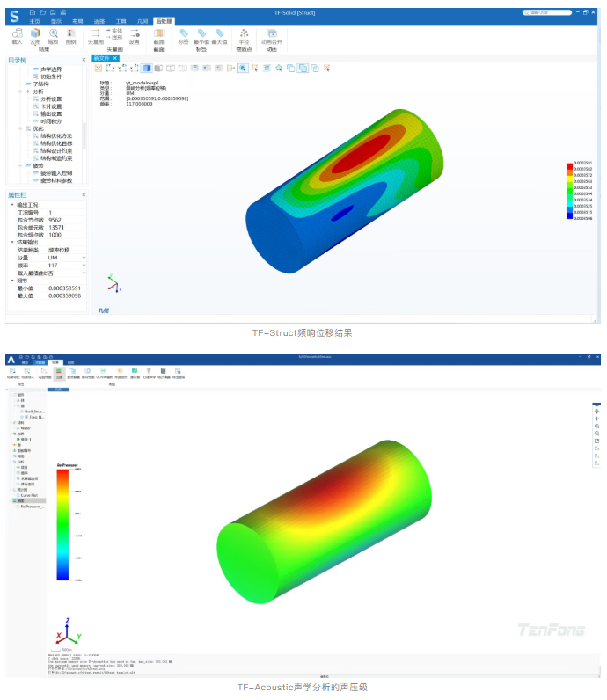
Task: Click the save icon in TF-Solid title bar
Action: tap(53, 12)
